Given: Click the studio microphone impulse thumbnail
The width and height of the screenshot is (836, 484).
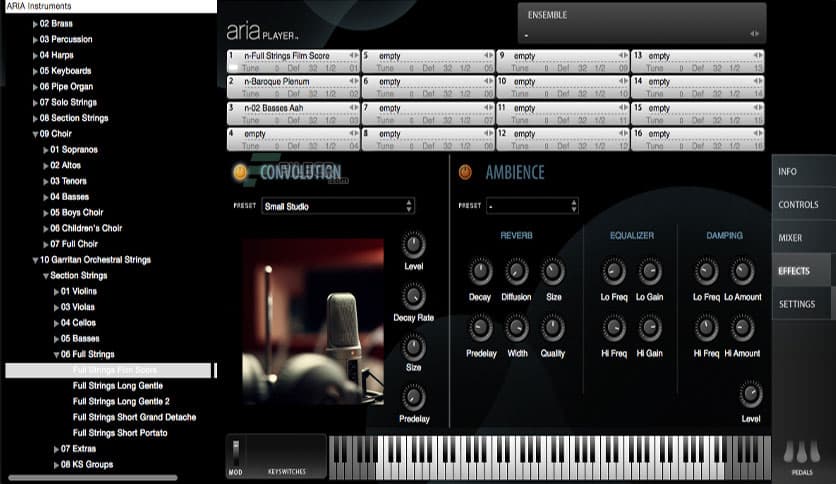Looking at the screenshot, I should coord(313,321).
